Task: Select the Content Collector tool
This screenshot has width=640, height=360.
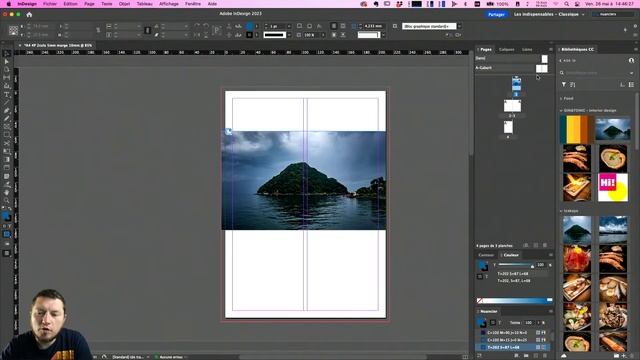Action: pyautogui.click(x=7, y=86)
